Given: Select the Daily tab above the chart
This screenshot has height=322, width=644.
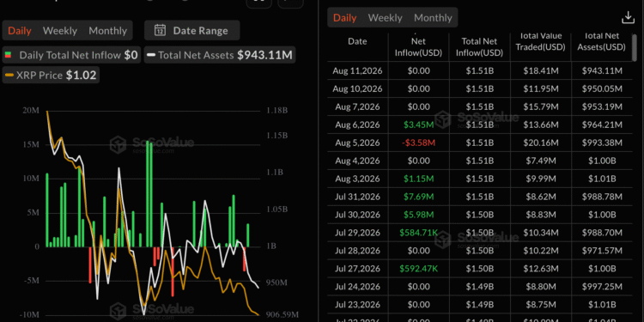Looking at the screenshot, I should pos(19,31).
